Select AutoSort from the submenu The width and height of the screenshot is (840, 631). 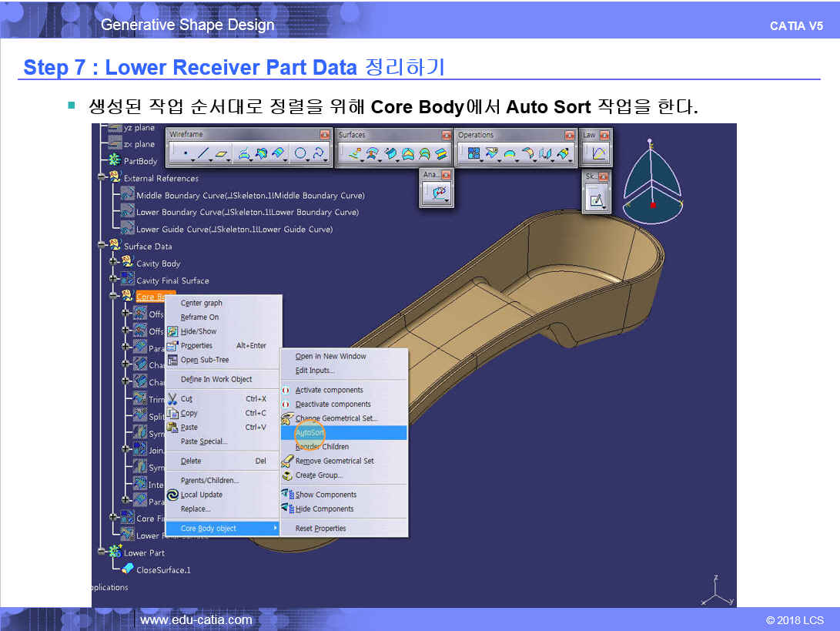310,433
